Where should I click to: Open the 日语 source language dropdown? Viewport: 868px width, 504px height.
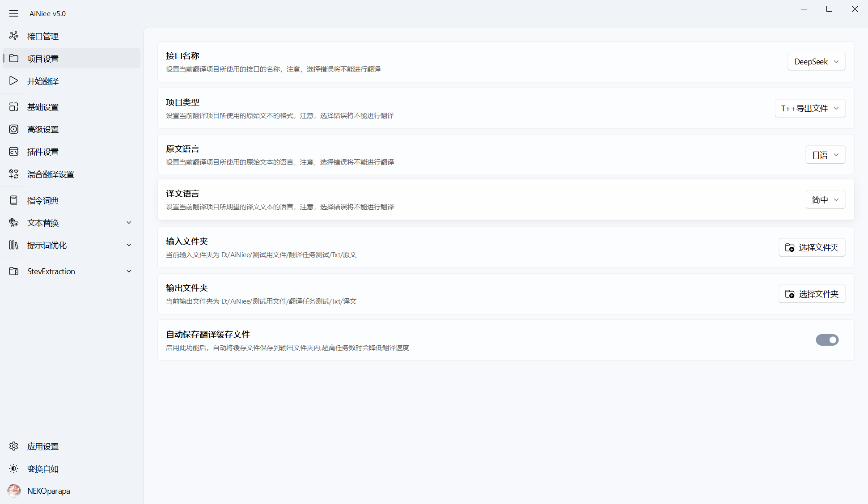pyautogui.click(x=825, y=155)
